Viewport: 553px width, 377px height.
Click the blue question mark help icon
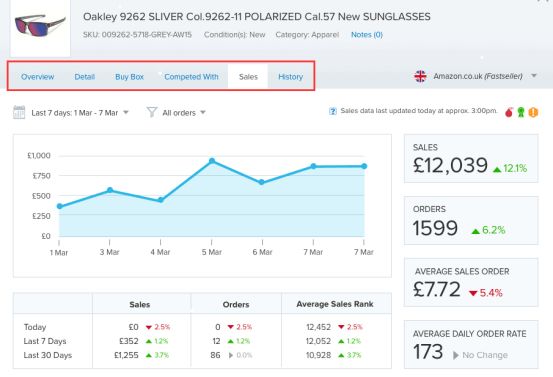point(333,111)
